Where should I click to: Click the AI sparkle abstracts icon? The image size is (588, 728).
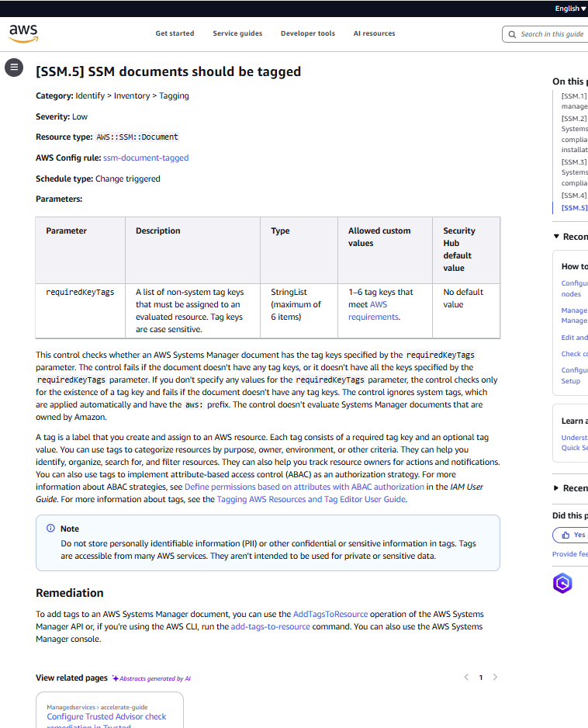115,678
